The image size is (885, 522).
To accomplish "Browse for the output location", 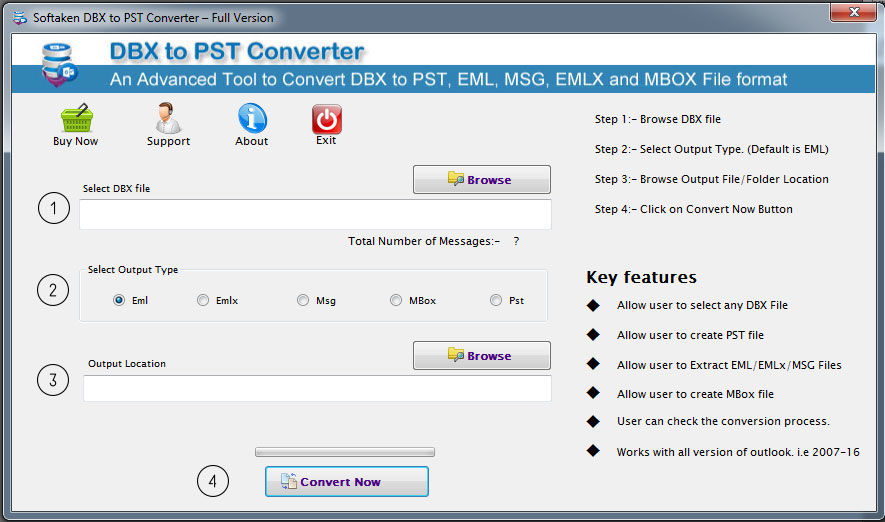I will (481, 356).
